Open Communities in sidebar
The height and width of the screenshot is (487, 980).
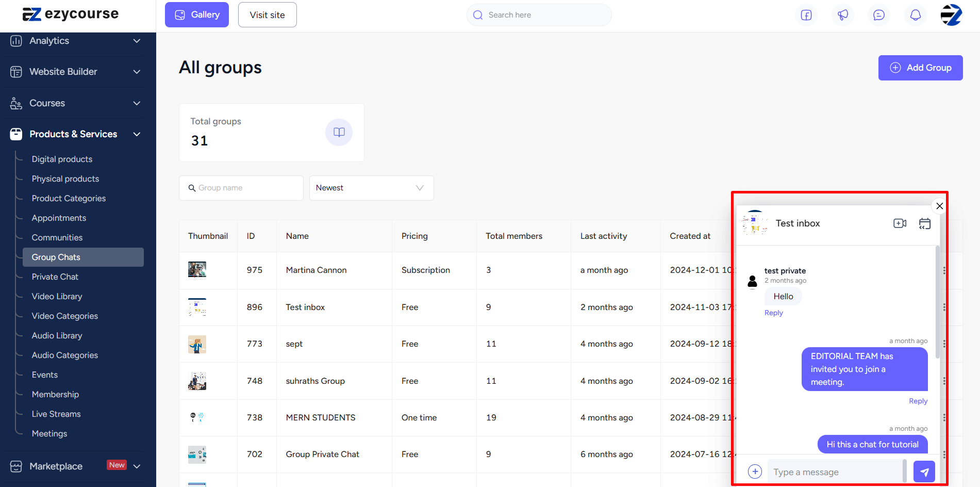click(x=57, y=238)
